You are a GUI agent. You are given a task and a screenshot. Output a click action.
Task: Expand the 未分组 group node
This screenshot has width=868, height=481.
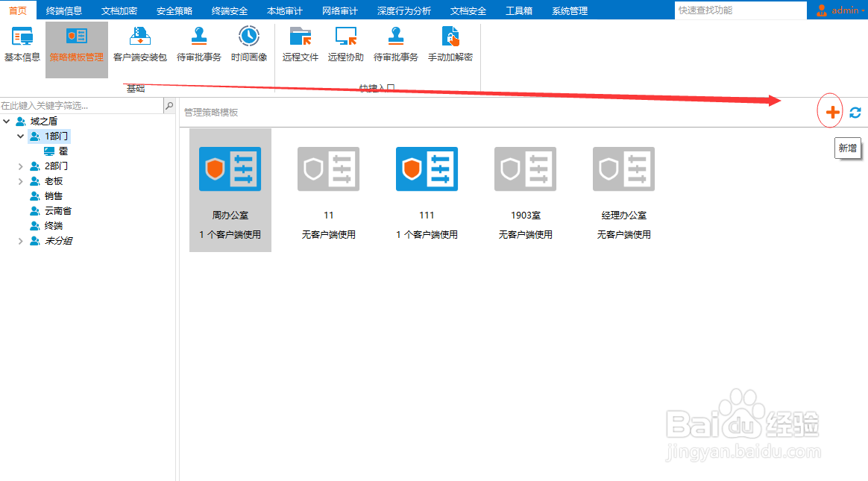[22, 240]
